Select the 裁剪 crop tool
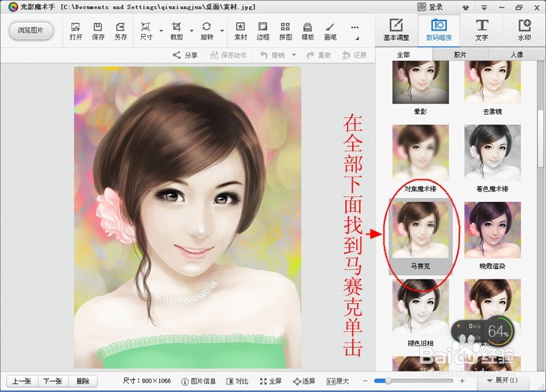This screenshot has height=392, width=546. 177,31
